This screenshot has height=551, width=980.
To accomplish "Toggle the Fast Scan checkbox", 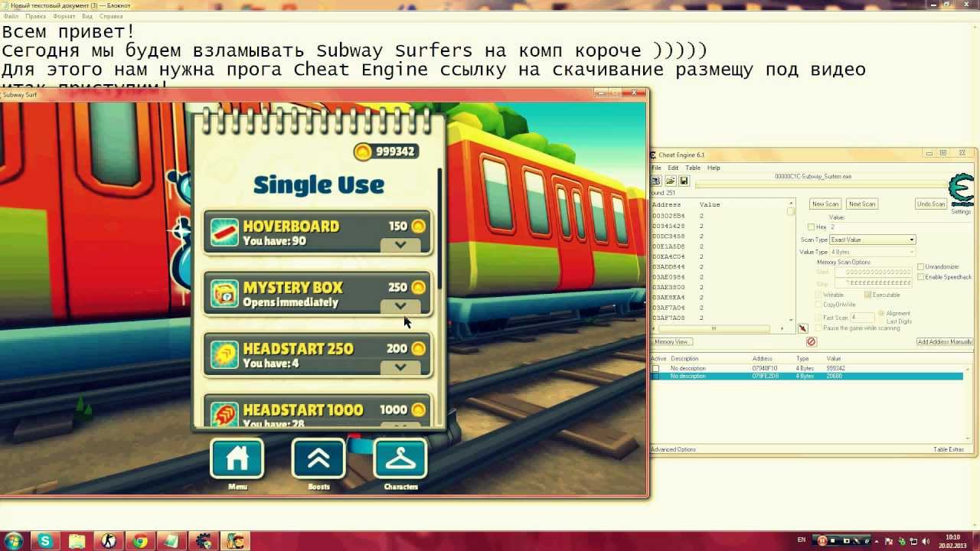I will [x=819, y=318].
